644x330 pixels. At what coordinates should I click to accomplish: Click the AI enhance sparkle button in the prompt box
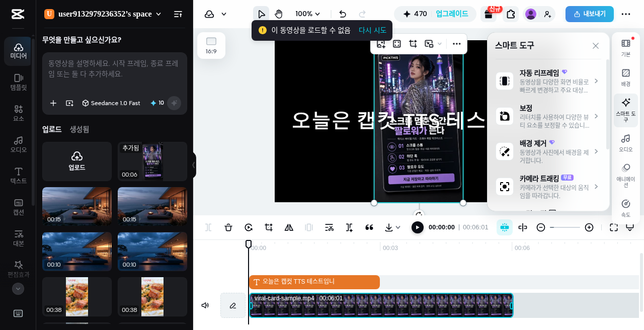click(174, 103)
